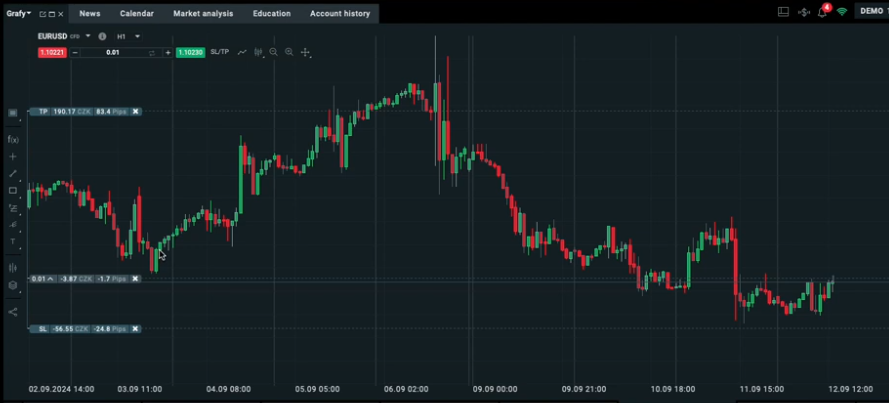Open the f(x) indicators menu
This screenshot has width=889, height=403.
[x=13, y=139]
